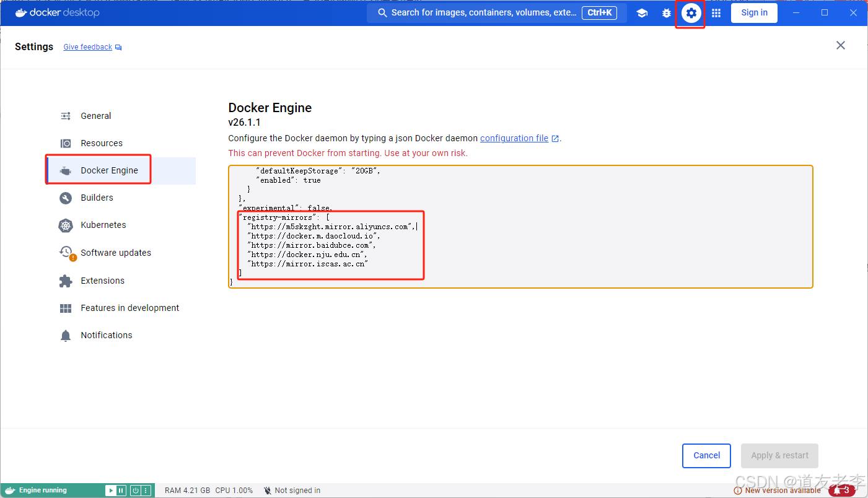Select the Docker Engine settings section

pyautogui.click(x=121, y=171)
